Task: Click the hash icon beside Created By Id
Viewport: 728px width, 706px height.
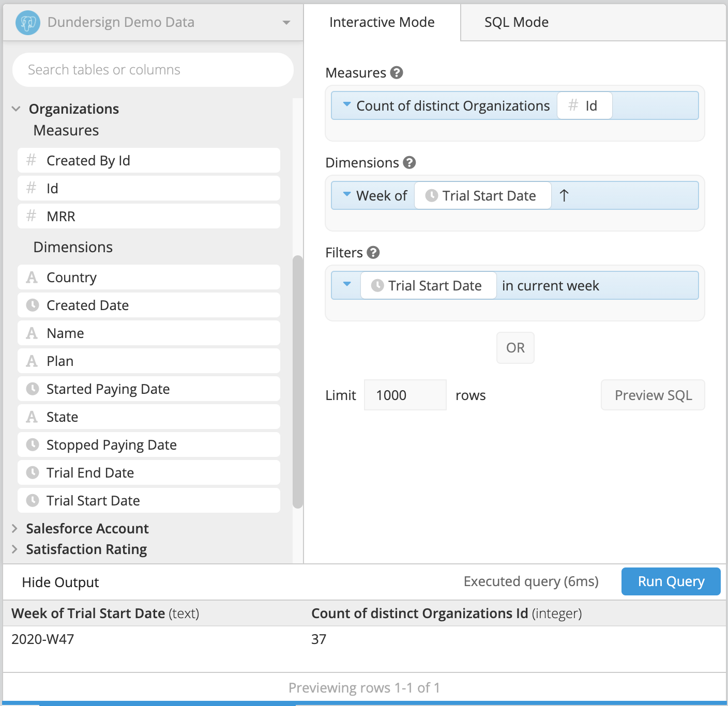Action: click(x=32, y=160)
